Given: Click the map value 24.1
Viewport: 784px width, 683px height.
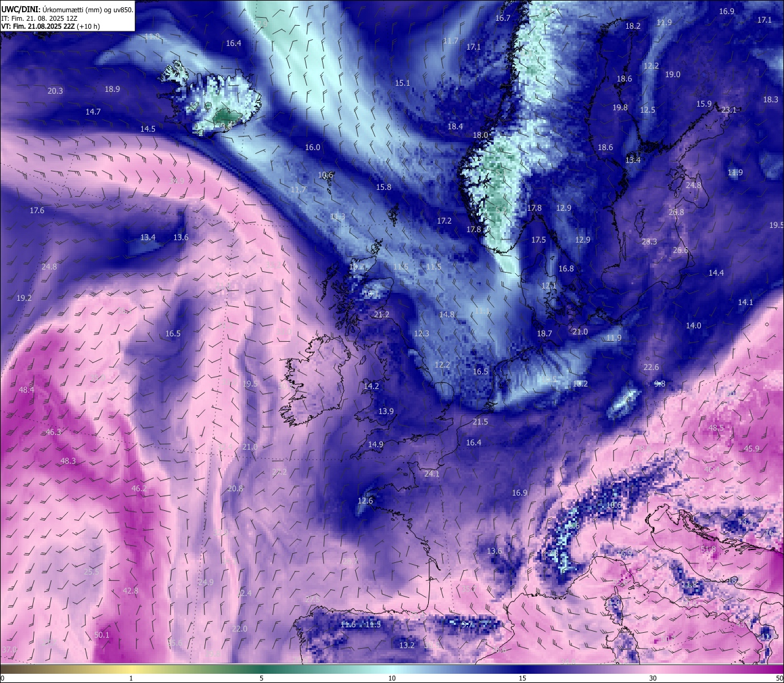Looking at the screenshot, I should coord(431,474).
